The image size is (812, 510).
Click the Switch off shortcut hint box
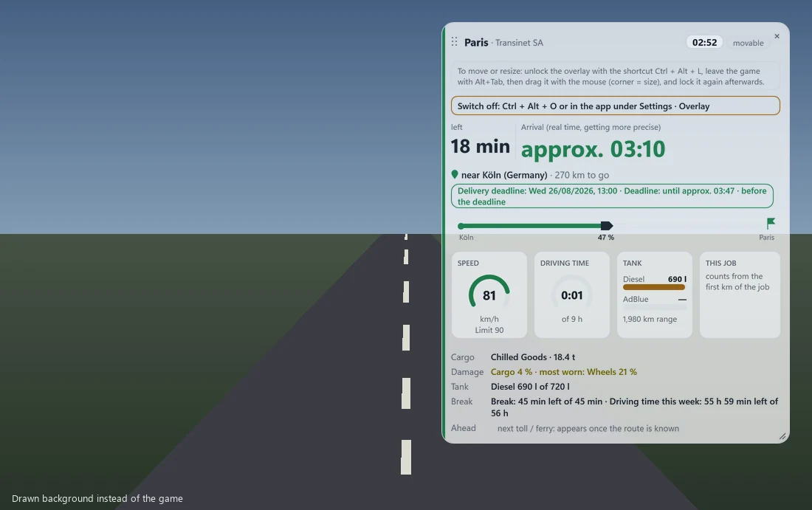[x=615, y=106]
